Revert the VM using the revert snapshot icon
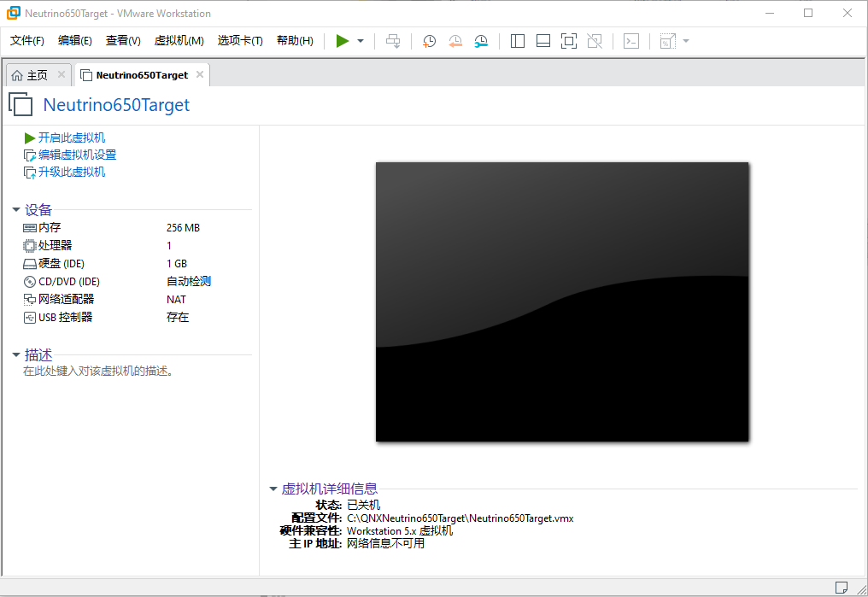The width and height of the screenshot is (868, 597). coord(455,40)
